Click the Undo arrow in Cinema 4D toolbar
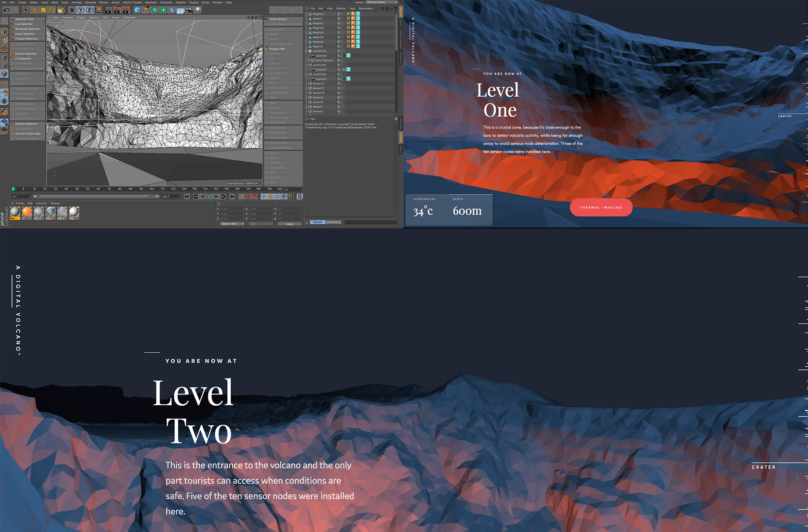 pos(6,10)
